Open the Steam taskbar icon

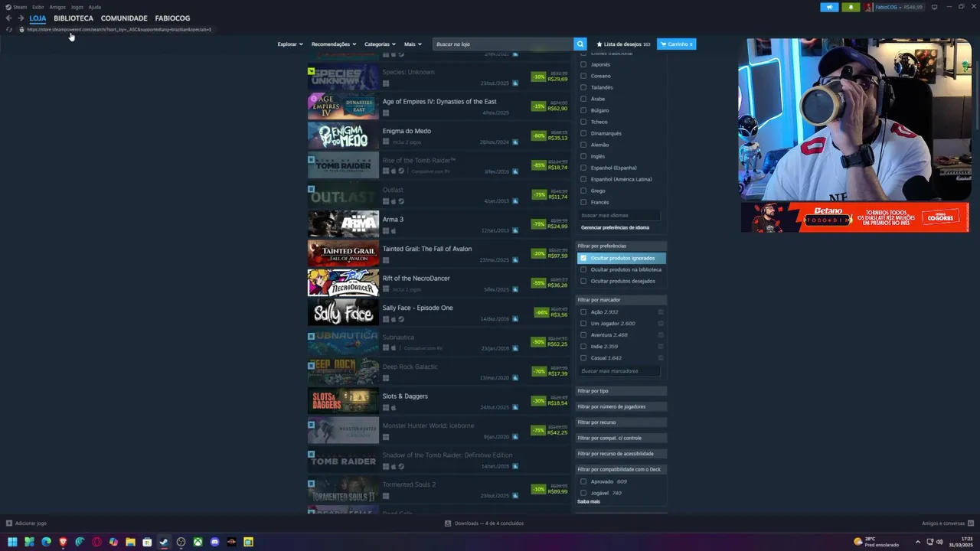pos(164,542)
